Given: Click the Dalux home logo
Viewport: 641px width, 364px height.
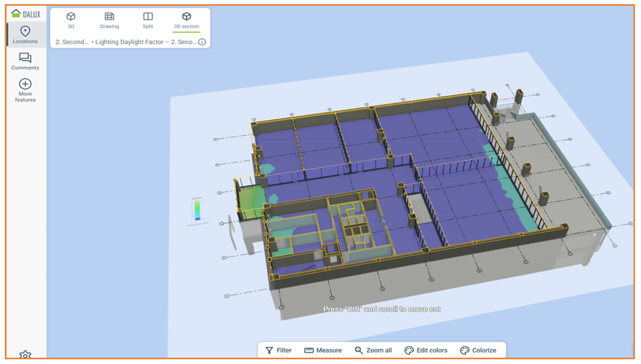Looking at the screenshot, I should pos(26,14).
